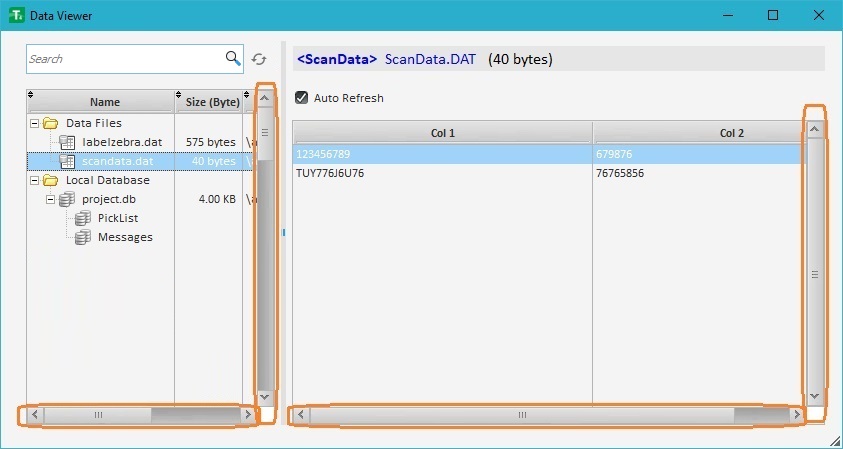
Task: Click inside the Search input field
Action: tap(125, 59)
